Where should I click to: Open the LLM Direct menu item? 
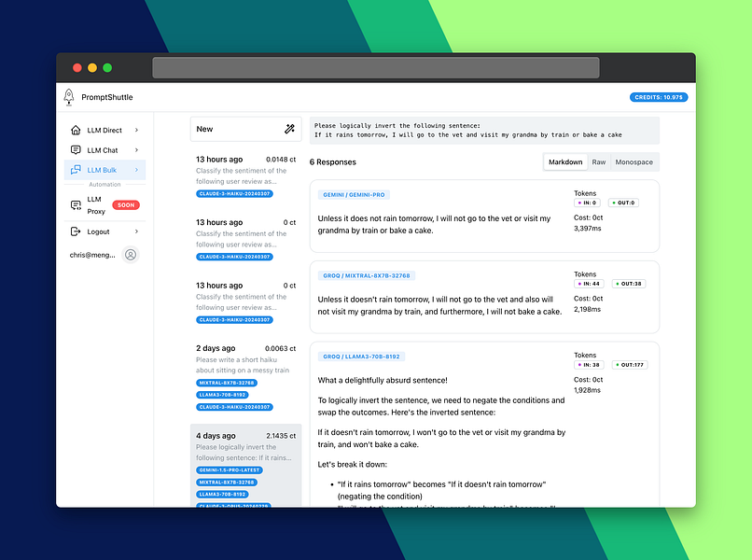104,130
